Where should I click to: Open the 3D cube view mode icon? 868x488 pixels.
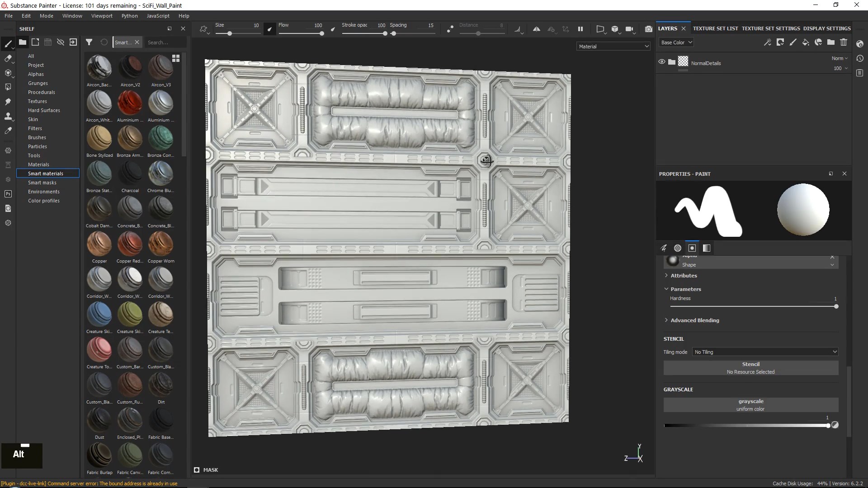click(615, 29)
